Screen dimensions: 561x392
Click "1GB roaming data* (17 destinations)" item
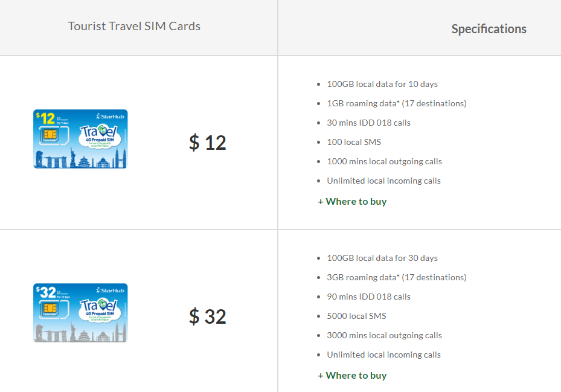click(396, 103)
